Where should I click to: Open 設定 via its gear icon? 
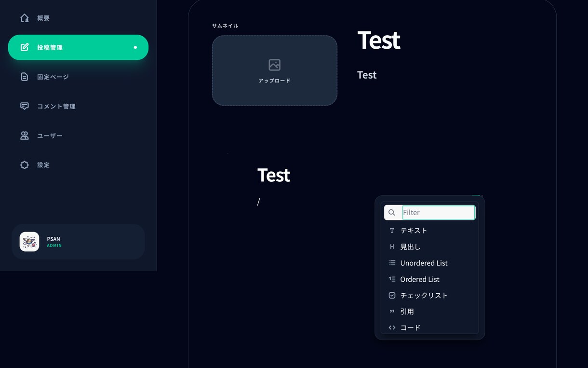25,165
